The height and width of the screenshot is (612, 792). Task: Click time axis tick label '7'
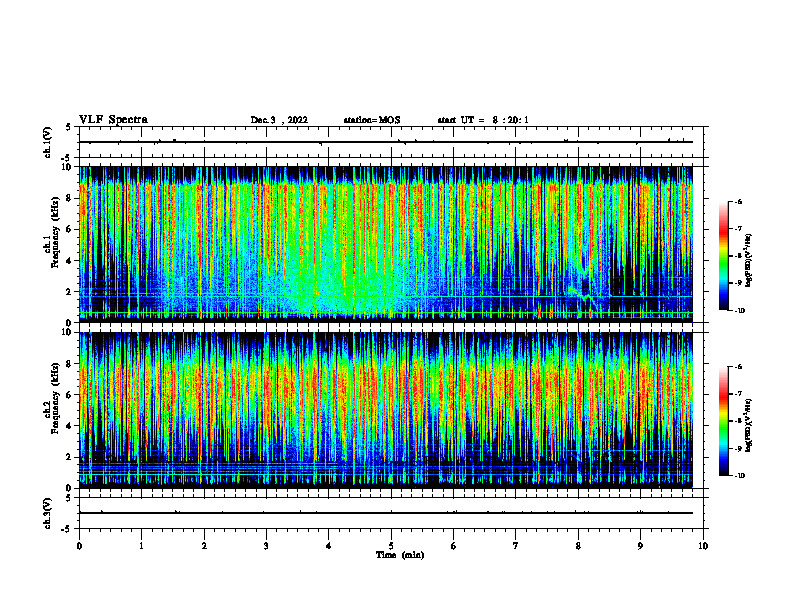[x=516, y=546]
